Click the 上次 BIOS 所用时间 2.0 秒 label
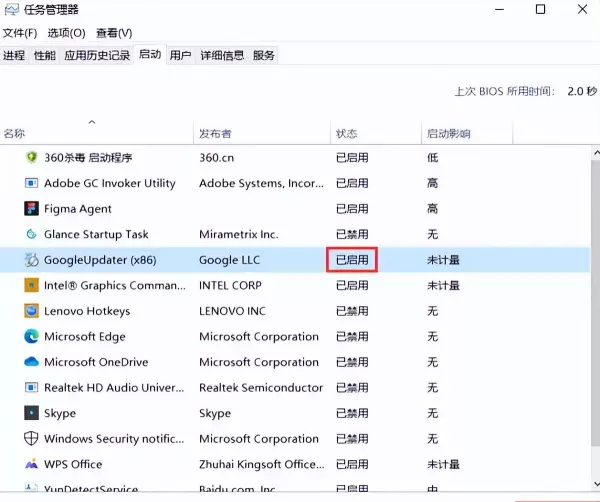Image resolution: width=600 pixels, height=502 pixels. 525,91
